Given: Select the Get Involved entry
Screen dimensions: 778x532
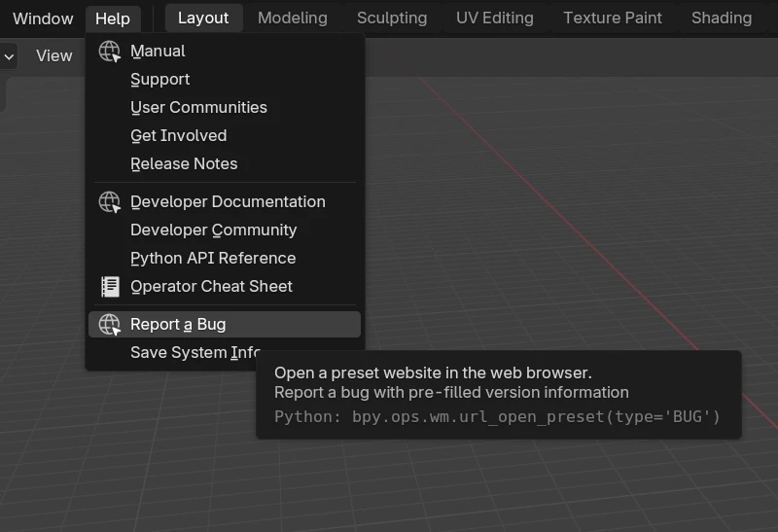Looking at the screenshot, I should tap(225, 136).
